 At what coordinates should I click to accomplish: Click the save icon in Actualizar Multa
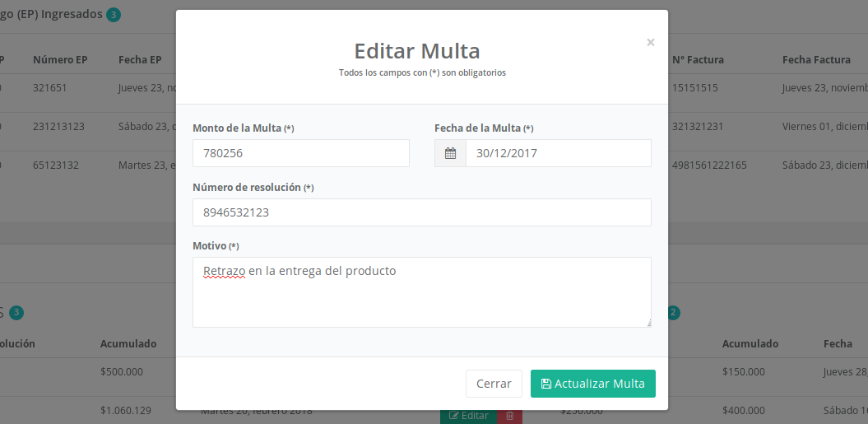click(546, 384)
